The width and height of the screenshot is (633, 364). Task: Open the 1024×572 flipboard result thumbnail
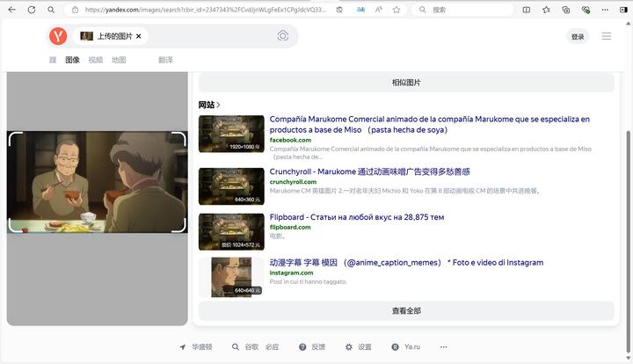coord(231,232)
